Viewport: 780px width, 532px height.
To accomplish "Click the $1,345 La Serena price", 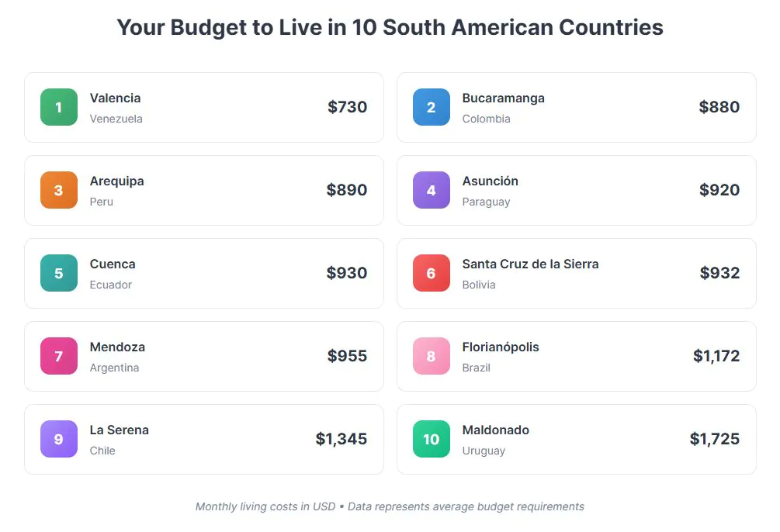I will (x=341, y=439).
